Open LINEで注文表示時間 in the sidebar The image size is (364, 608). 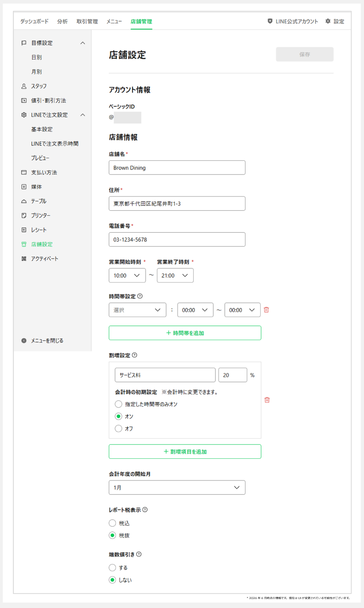point(55,143)
